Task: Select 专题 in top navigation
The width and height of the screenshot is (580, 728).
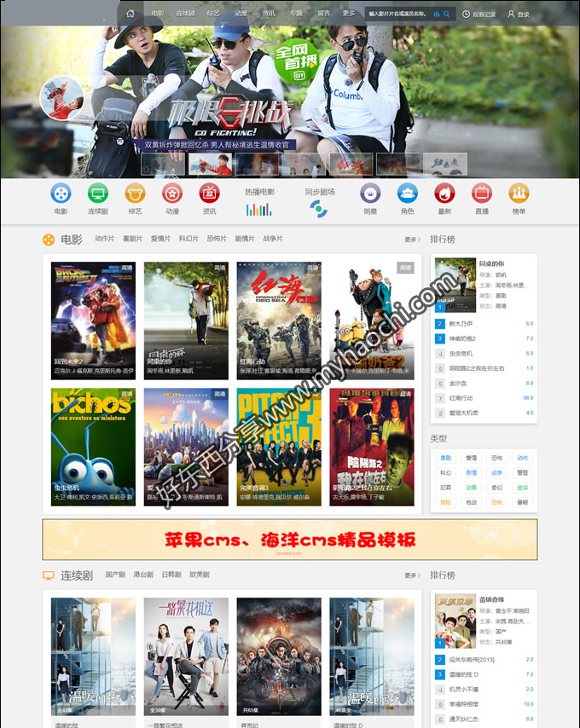Action: (x=297, y=14)
